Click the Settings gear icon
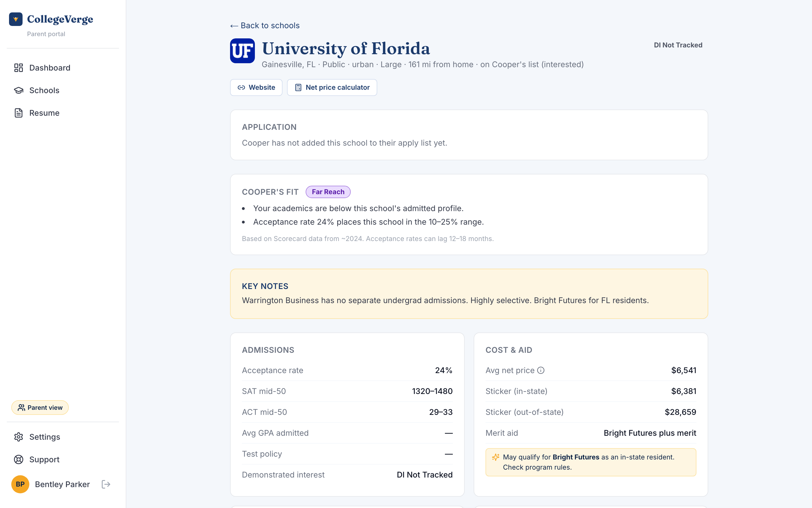Image resolution: width=812 pixels, height=508 pixels. (x=18, y=437)
